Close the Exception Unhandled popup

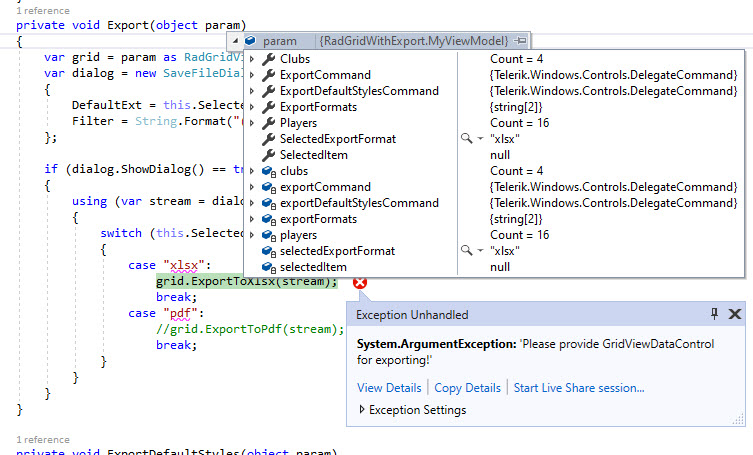[x=735, y=314]
